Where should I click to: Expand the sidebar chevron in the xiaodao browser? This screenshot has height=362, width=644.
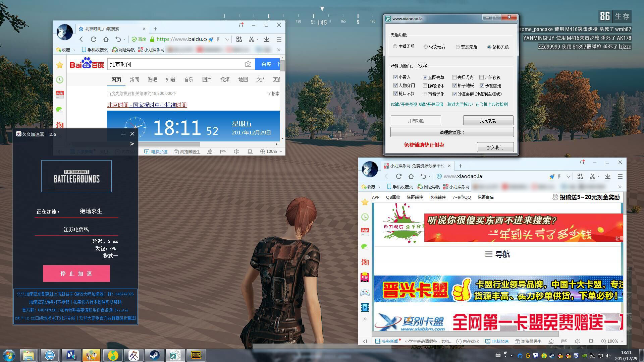365,319
